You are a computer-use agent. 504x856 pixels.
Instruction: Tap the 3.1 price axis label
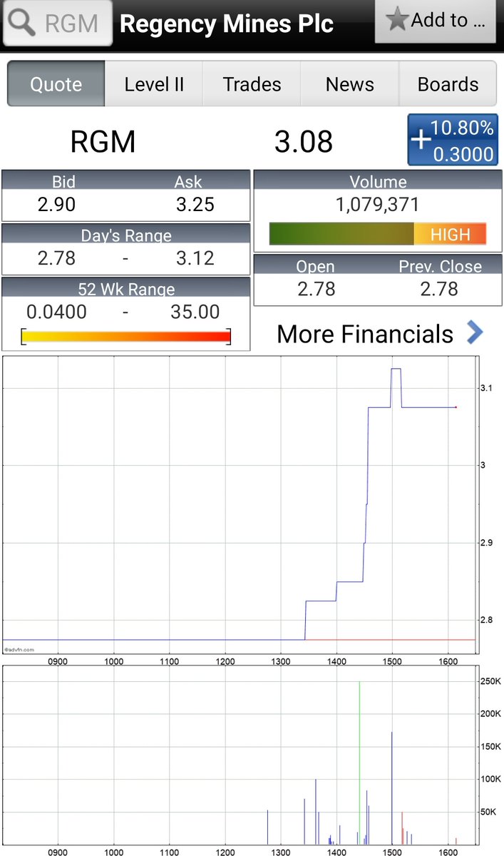pos(487,388)
